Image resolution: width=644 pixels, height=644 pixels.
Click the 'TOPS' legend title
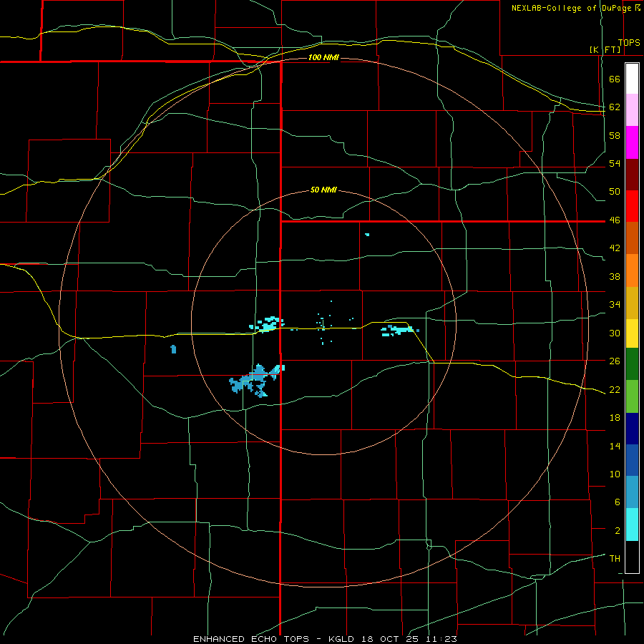coord(629,43)
